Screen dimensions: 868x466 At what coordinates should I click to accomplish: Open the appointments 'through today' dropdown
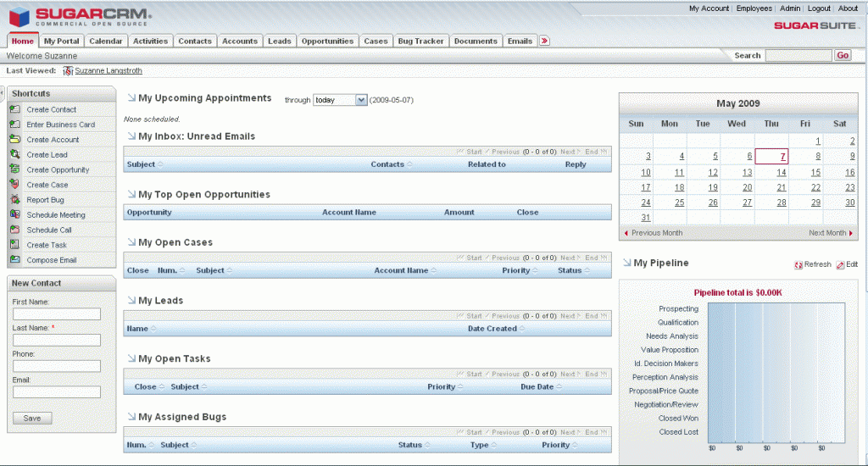point(340,100)
